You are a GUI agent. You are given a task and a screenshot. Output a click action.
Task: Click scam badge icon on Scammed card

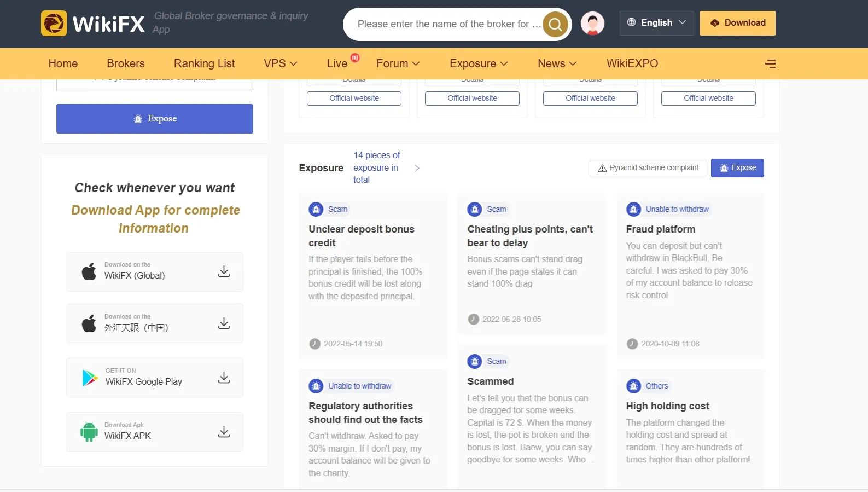click(475, 361)
